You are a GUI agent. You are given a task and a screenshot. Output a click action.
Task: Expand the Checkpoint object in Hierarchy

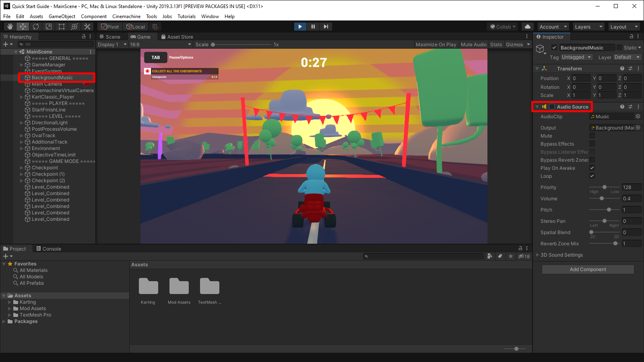coord(21,168)
